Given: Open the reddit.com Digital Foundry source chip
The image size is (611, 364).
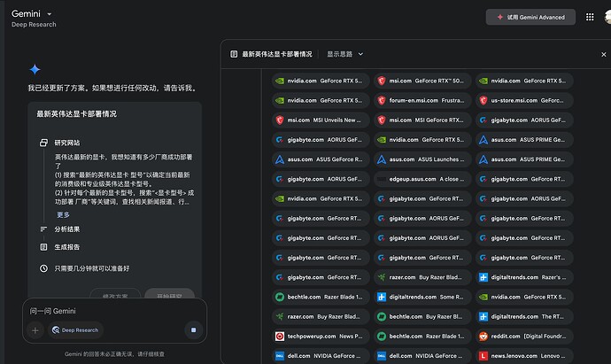Looking at the screenshot, I should pos(524,337).
